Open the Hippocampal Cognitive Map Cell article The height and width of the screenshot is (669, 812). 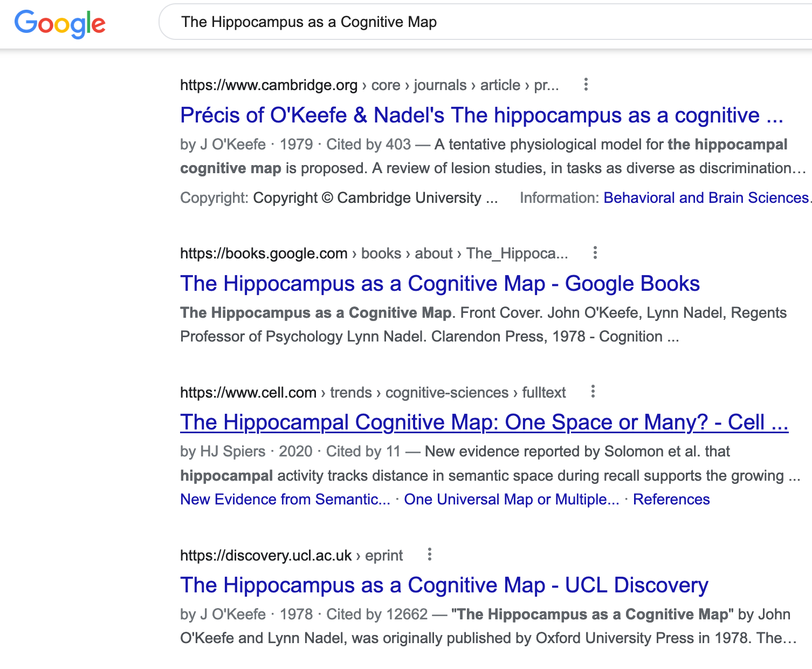[484, 422]
